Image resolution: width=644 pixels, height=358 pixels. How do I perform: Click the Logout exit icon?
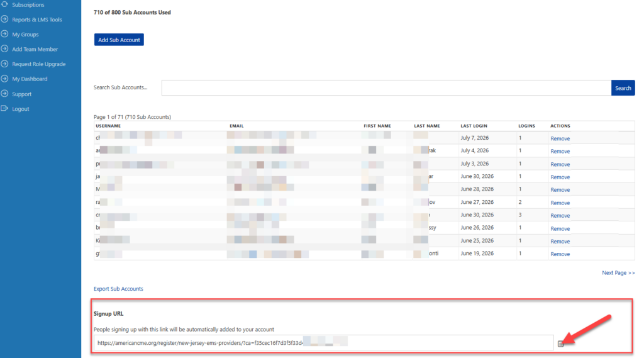[x=4, y=108]
